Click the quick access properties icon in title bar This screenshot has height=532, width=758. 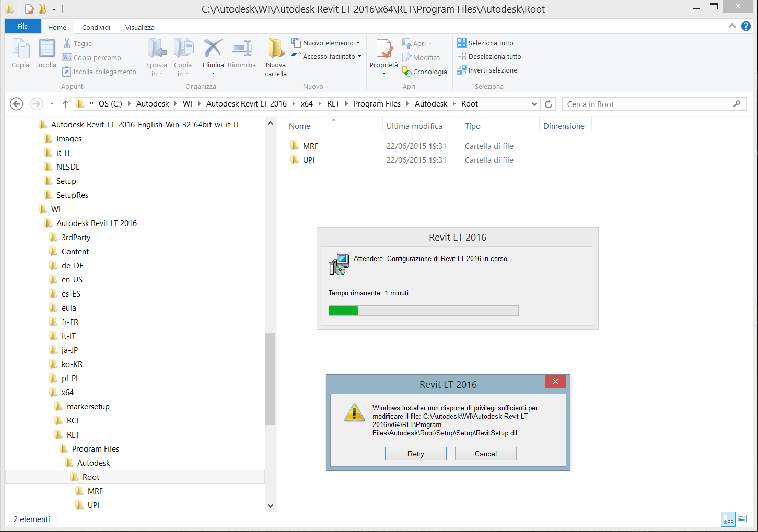(x=30, y=9)
